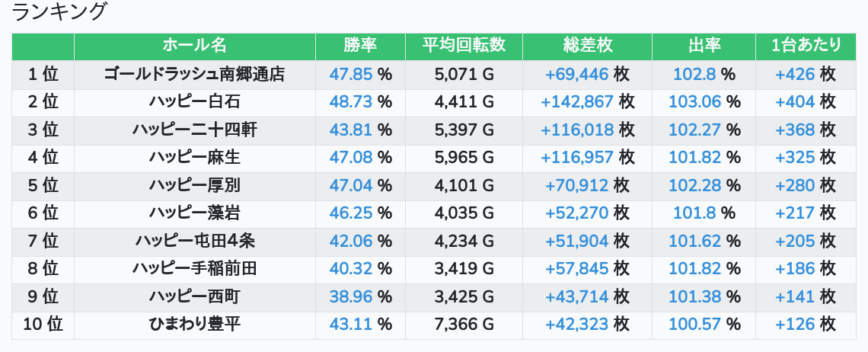Select the 出率 column header
This screenshot has height=352, width=868.
(x=704, y=46)
